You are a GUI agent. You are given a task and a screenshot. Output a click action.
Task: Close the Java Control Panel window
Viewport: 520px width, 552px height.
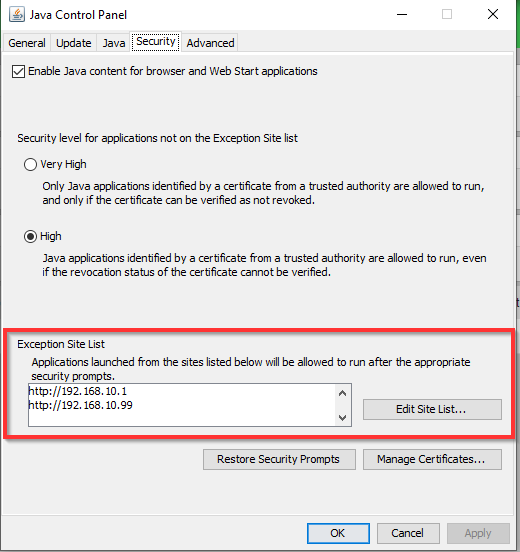(x=493, y=14)
